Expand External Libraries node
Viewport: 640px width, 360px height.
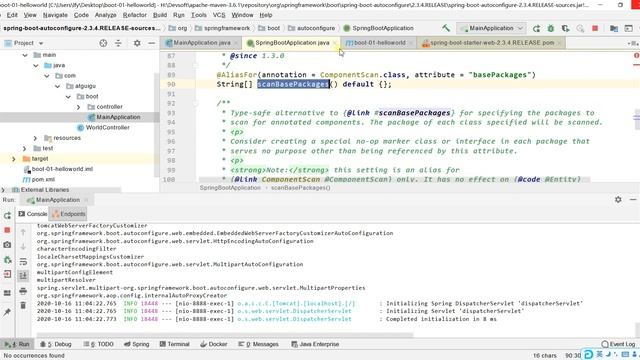[x=3, y=190]
